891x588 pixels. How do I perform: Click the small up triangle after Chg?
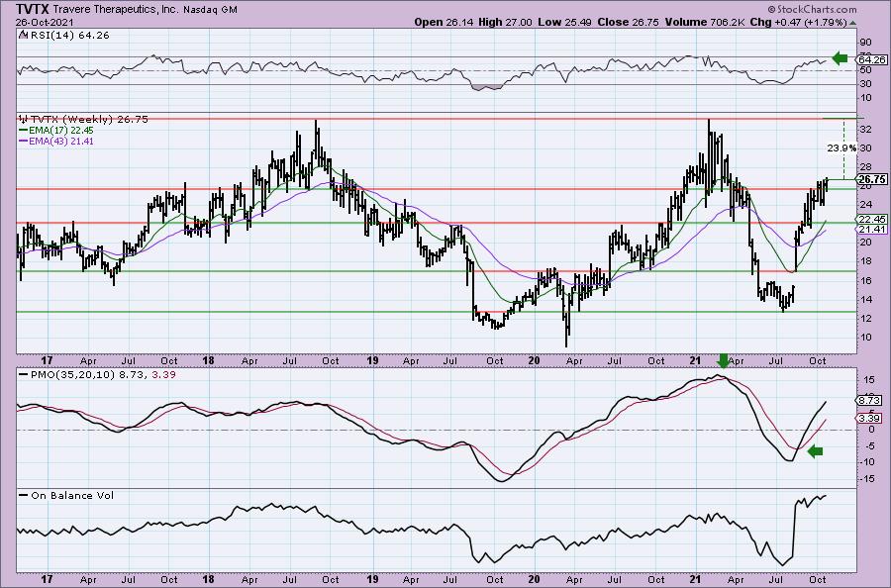click(x=852, y=23)
